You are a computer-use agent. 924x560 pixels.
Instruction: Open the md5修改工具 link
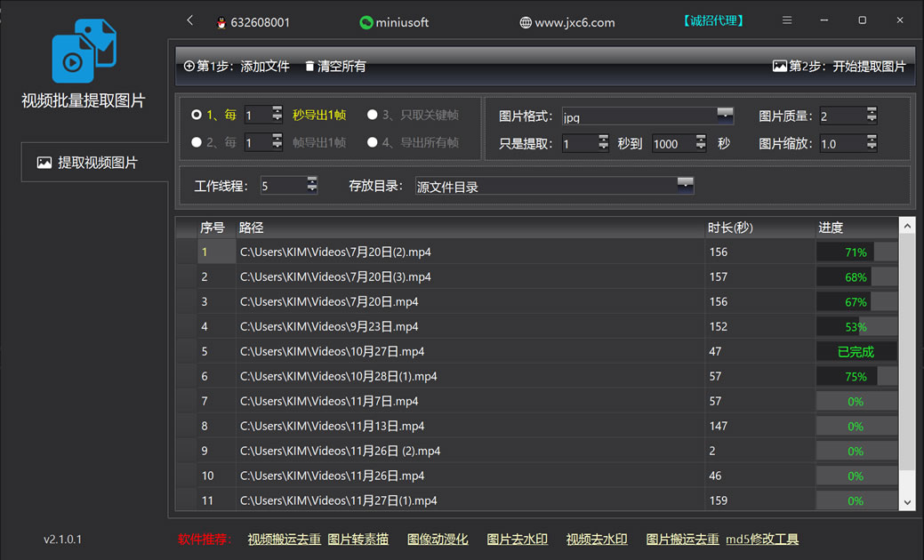(761, 539)
